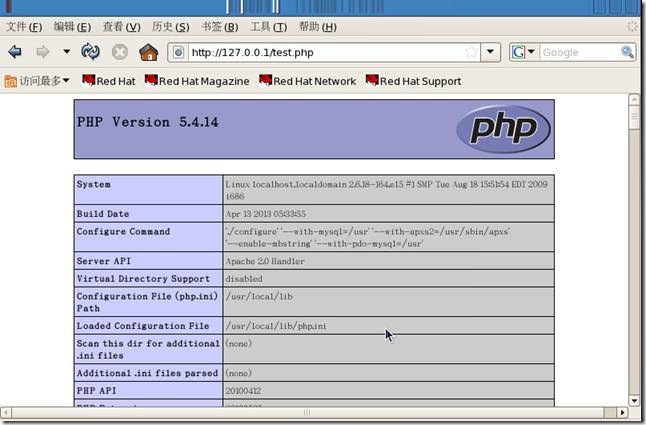Expand the address bar history dropdown
Viewport: 646px width, 425px height.
click(490, 52)
